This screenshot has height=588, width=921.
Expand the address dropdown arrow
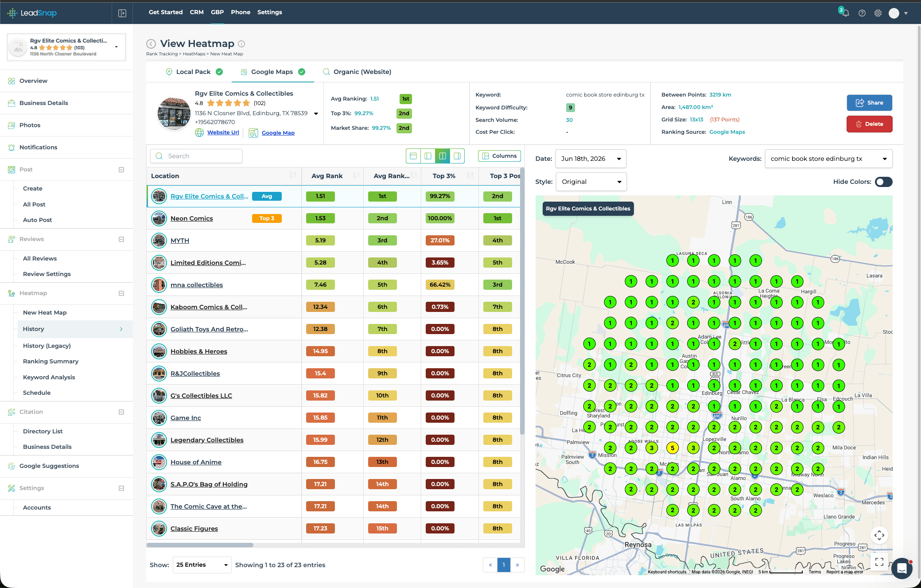(316, 113)
